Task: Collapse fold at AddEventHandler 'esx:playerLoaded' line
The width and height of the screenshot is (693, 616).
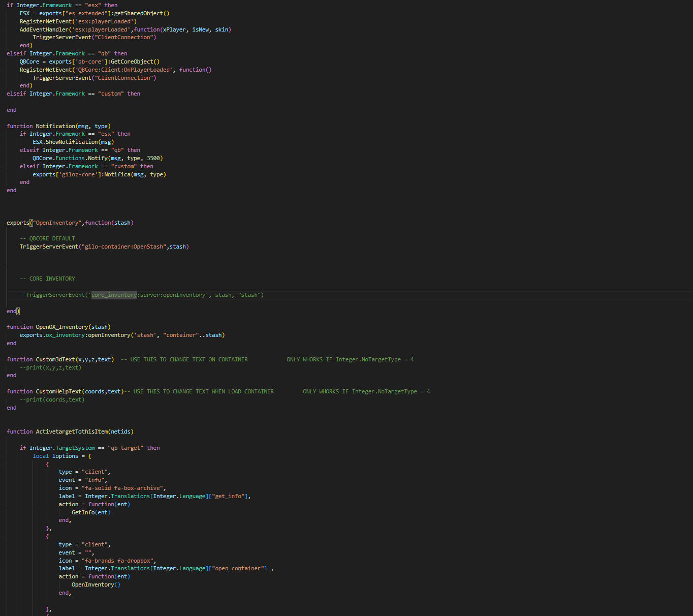Action: [x=3, y=29]
